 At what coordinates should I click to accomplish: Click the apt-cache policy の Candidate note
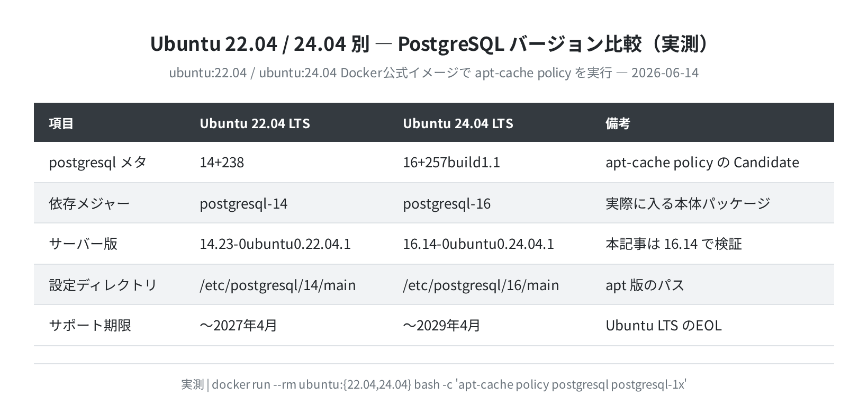coord(702,162)
